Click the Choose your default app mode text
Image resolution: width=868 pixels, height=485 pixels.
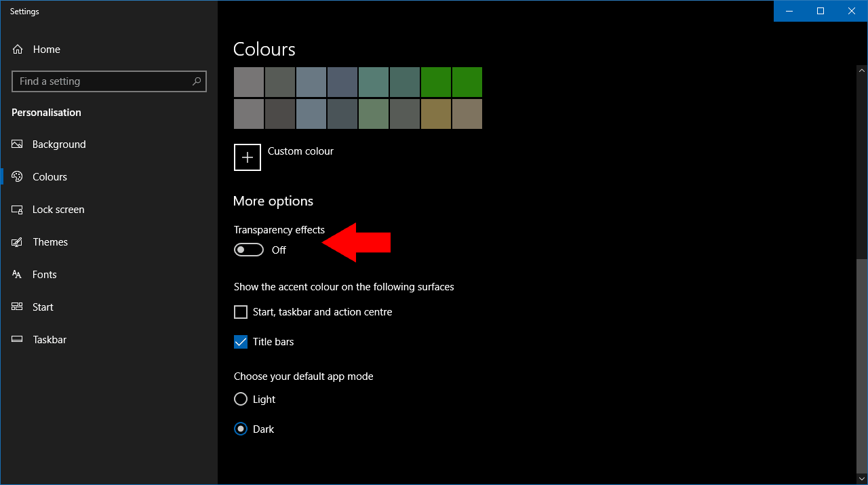coord(304,376)
